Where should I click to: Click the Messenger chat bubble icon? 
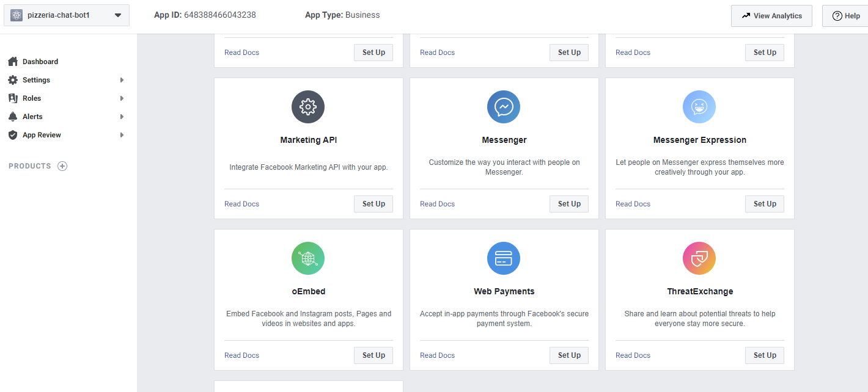tap(504, 107)
